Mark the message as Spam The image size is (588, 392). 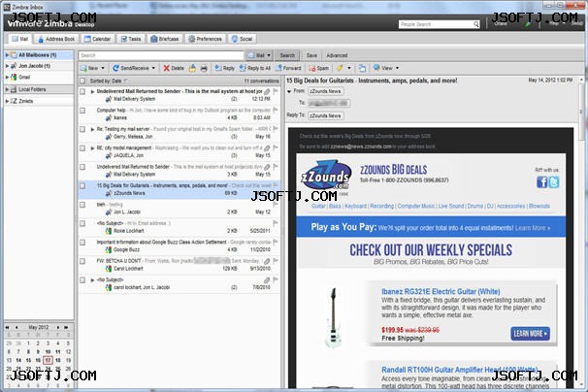point(319,68)
